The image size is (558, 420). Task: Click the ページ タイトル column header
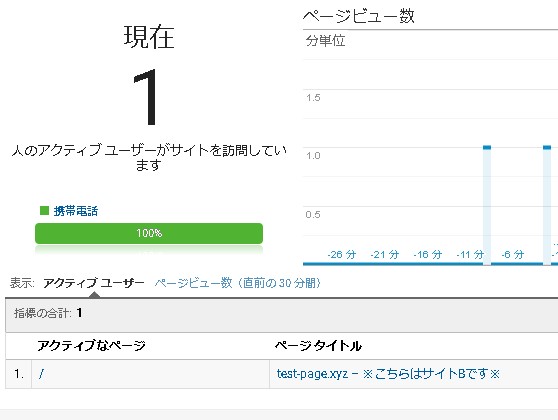pyautogui.click(x=318, y=346)
